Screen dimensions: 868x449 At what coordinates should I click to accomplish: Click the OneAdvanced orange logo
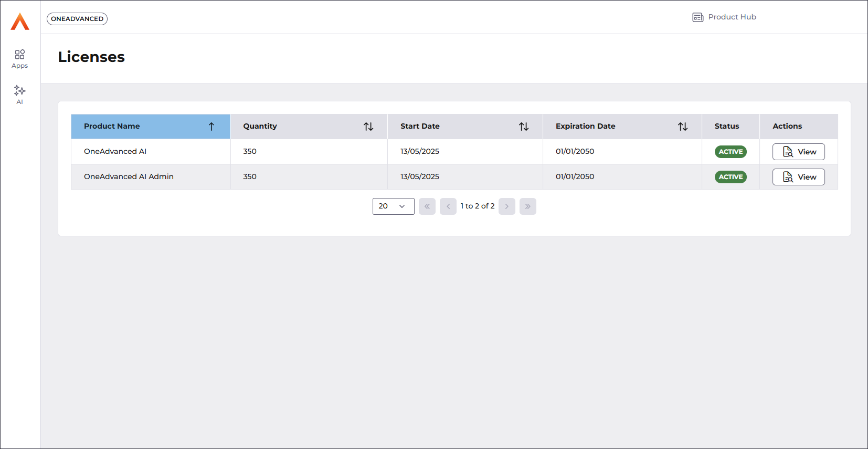20,22
